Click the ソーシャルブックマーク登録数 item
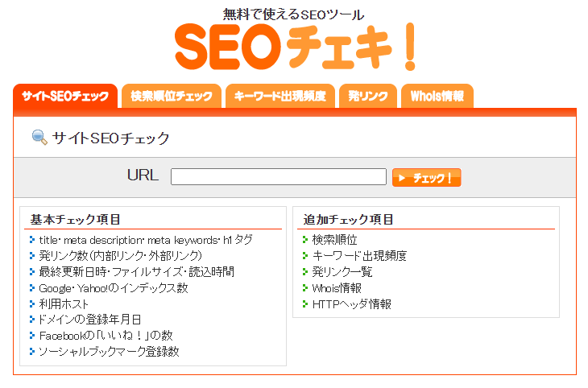Image resolution: width=588 pixels, height=388 pixels. (x=109, y=351)
